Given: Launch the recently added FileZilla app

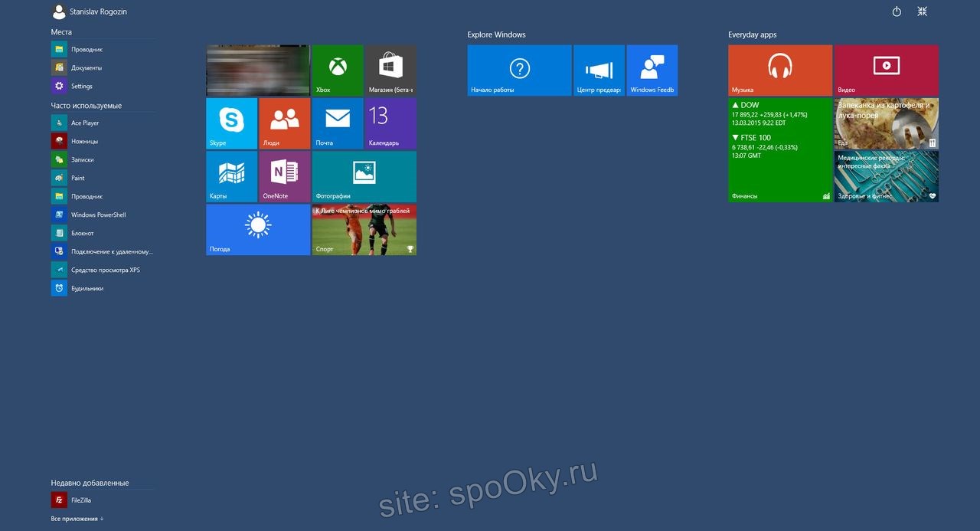Looking at the screenshot, I should pos(103,500).
